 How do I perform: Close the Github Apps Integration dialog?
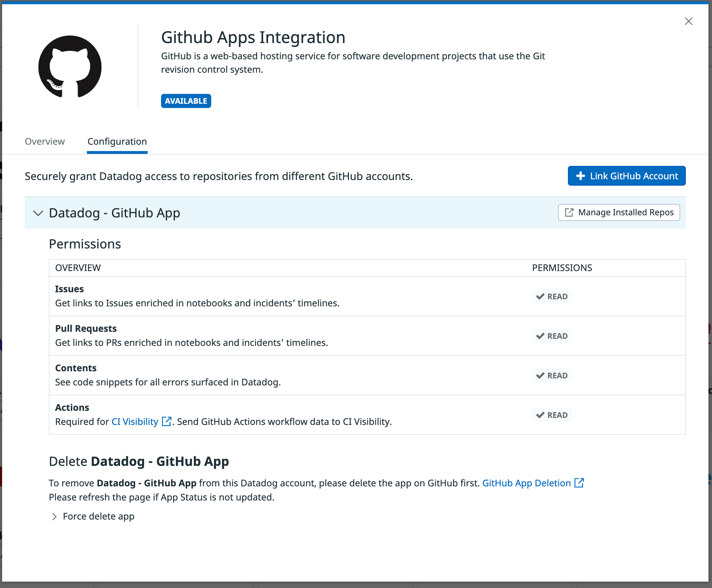pos(688,21)
